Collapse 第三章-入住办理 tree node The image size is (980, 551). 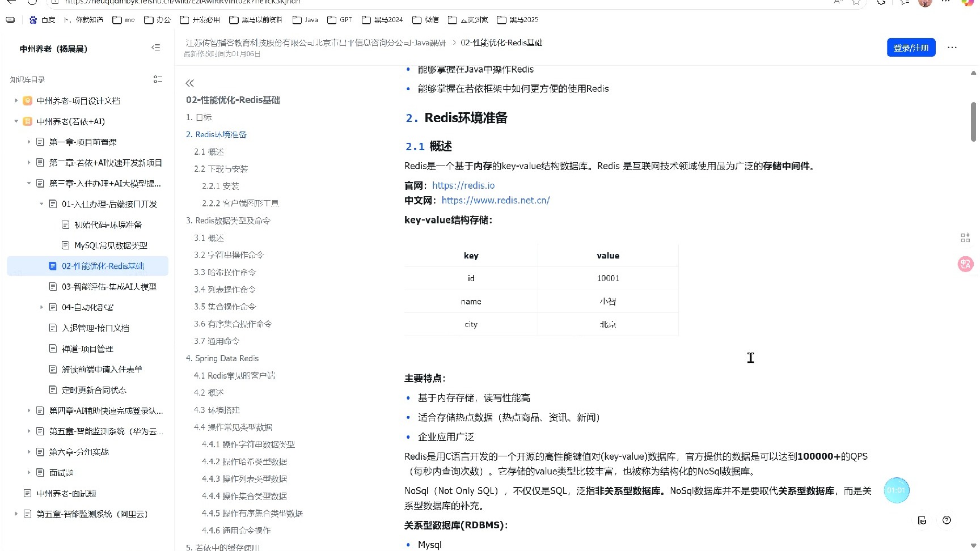pyautogui.click(x=29, y=183)
